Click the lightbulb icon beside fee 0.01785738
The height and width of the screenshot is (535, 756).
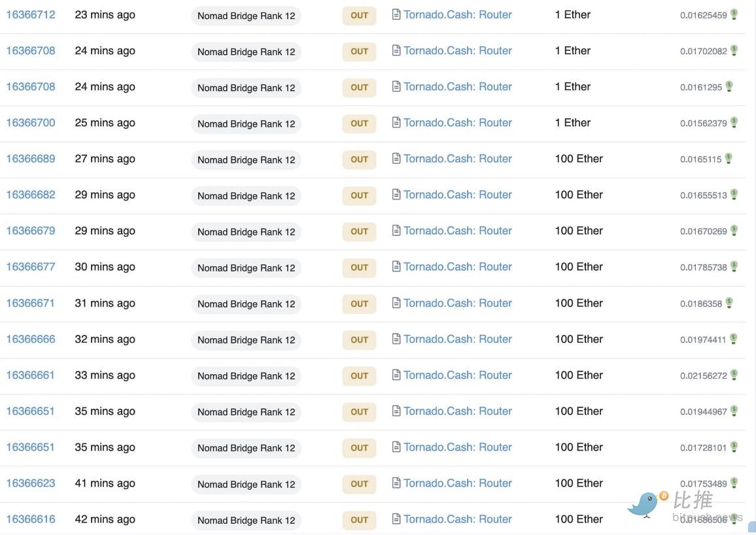pos(734,266)
